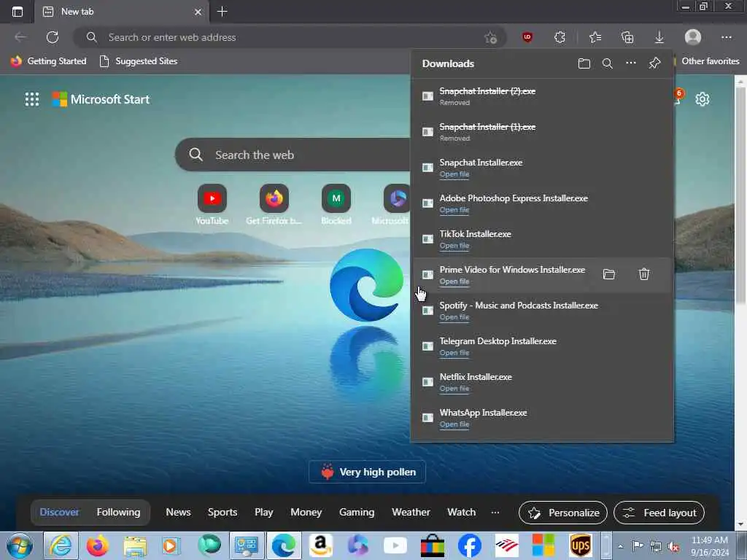Add this page to favorites star

point(491,37)
